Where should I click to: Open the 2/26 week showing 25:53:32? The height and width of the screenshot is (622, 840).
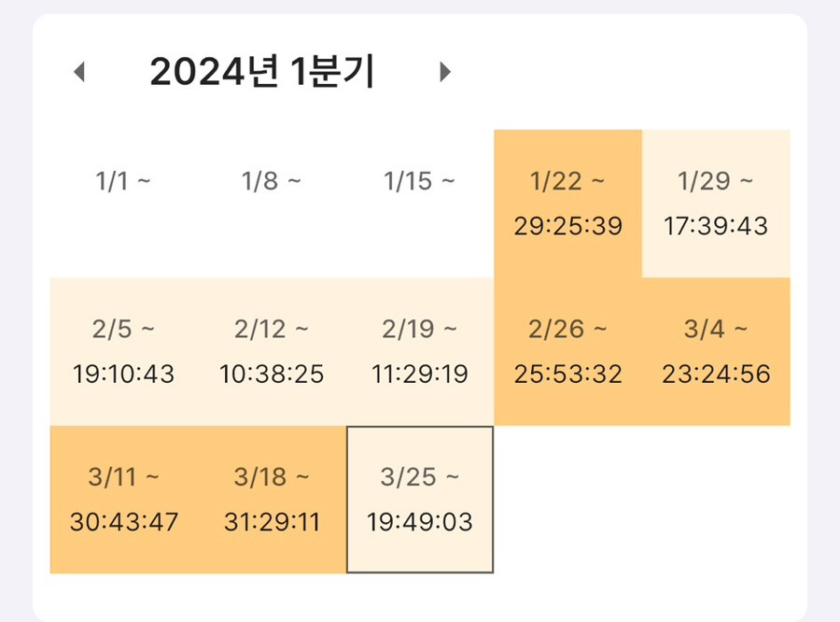click(x=567, y=351)
